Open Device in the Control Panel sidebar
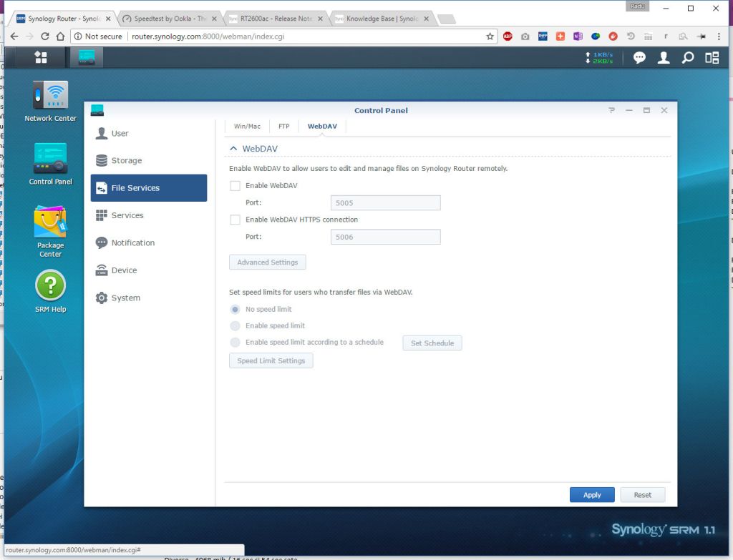This screenshot has height=560, width=733. click(x=149, y=270)
